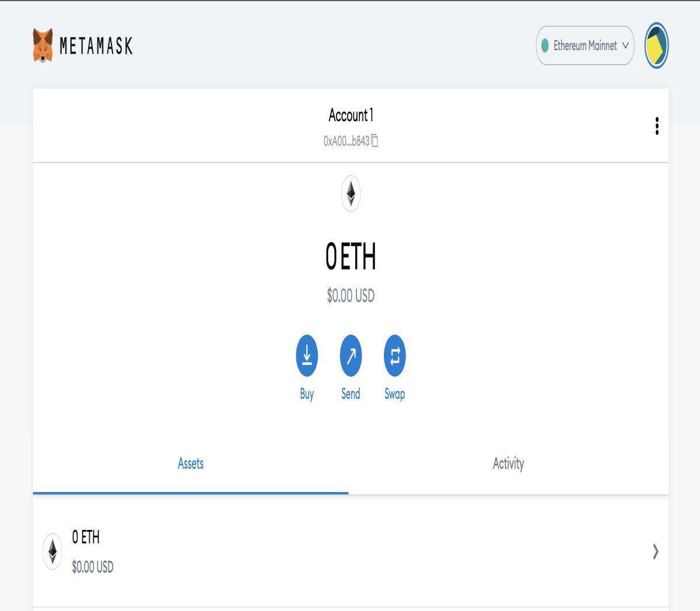
Task: Click the Swap label
Action: (394, 394)
